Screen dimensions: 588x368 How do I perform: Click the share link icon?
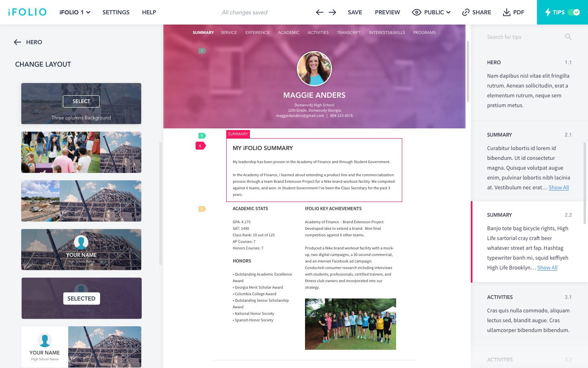point(466,12)
